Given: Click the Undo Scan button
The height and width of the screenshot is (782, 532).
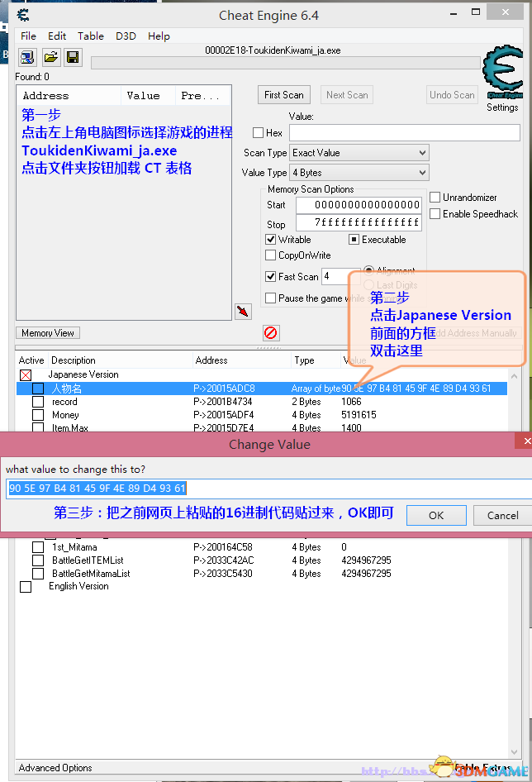Looking at the screenshot, I should (452, 95).
